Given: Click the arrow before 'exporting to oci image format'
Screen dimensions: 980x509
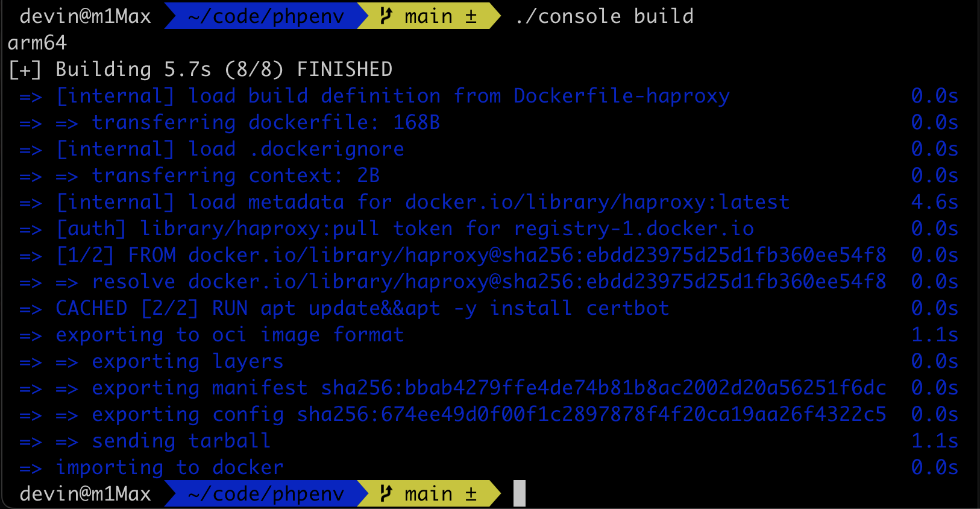Looking at the screenshot, I should coord(31,336).
